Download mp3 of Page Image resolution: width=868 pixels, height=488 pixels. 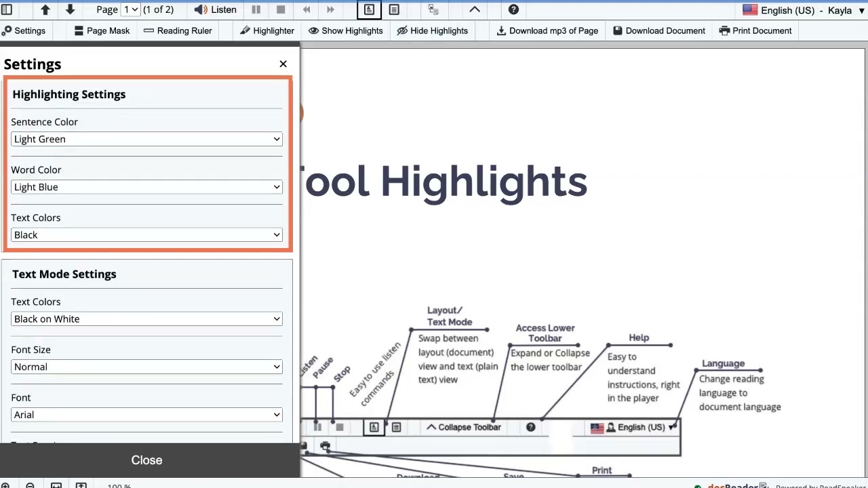pos(547,30)
